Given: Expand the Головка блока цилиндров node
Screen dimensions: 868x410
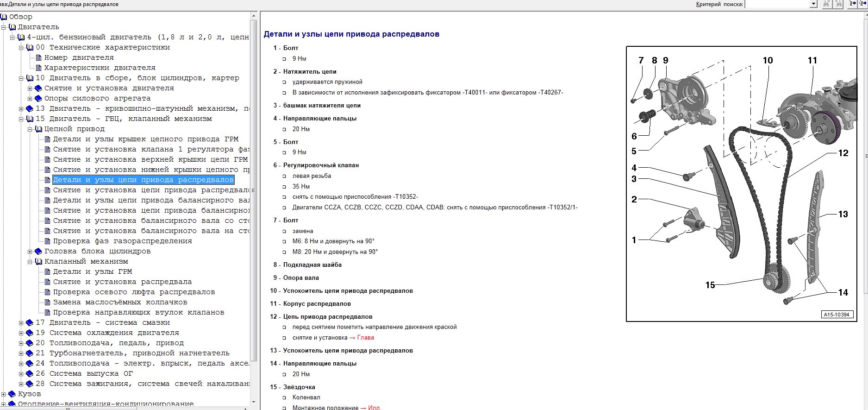Looking at the screenshot, I should click(30, 252).
